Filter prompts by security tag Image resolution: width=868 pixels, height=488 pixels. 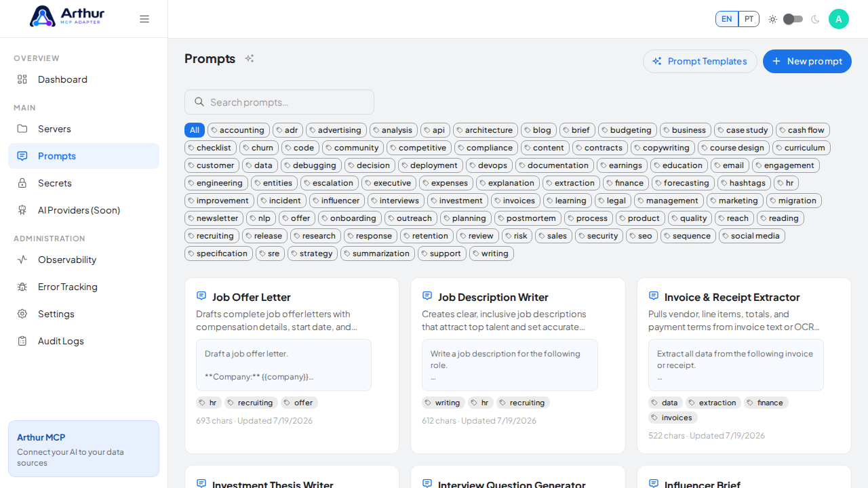(599, 236)
